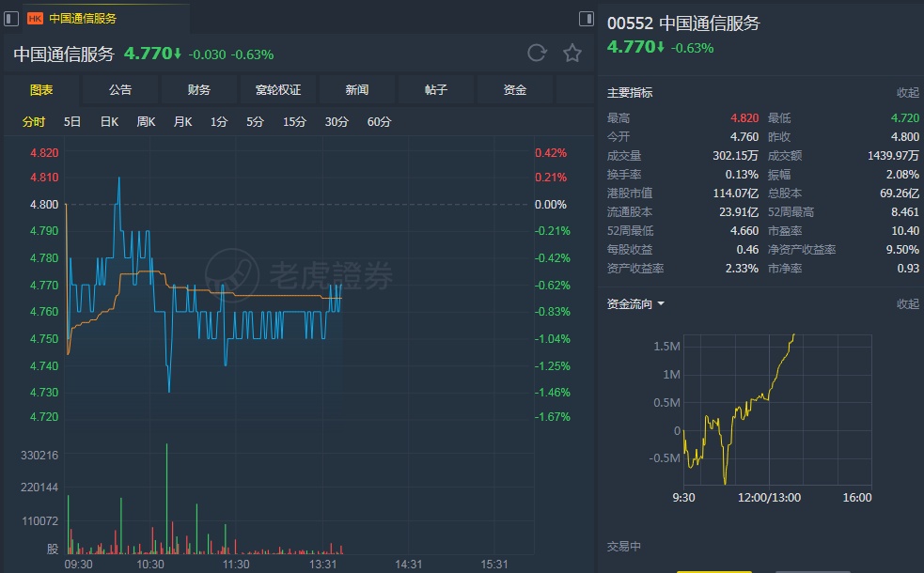The width and height of the screenshot is (924, 573).
Task: Click the 市盈率 value 10.40
Action: click(904, 231)
